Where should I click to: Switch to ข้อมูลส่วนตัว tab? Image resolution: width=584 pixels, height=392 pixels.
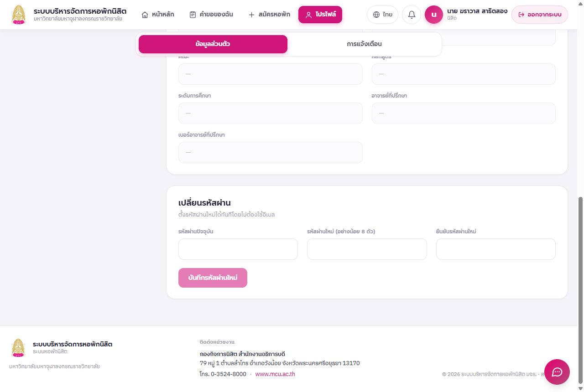(213, 44)
